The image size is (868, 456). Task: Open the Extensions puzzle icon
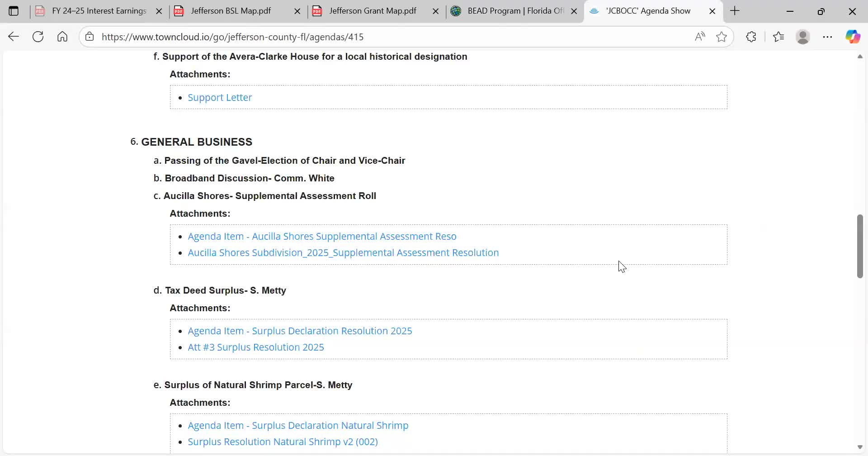(751, 37)
